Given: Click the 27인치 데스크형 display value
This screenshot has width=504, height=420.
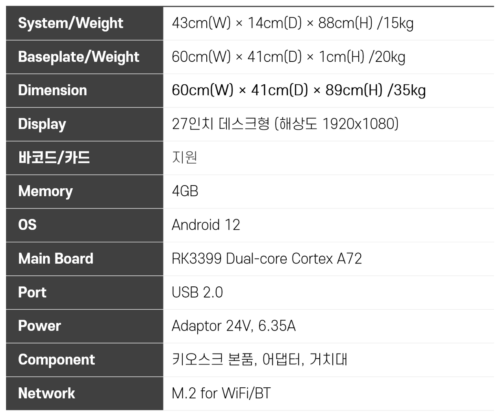Looking at the screenshot, I should click(285, 124).
